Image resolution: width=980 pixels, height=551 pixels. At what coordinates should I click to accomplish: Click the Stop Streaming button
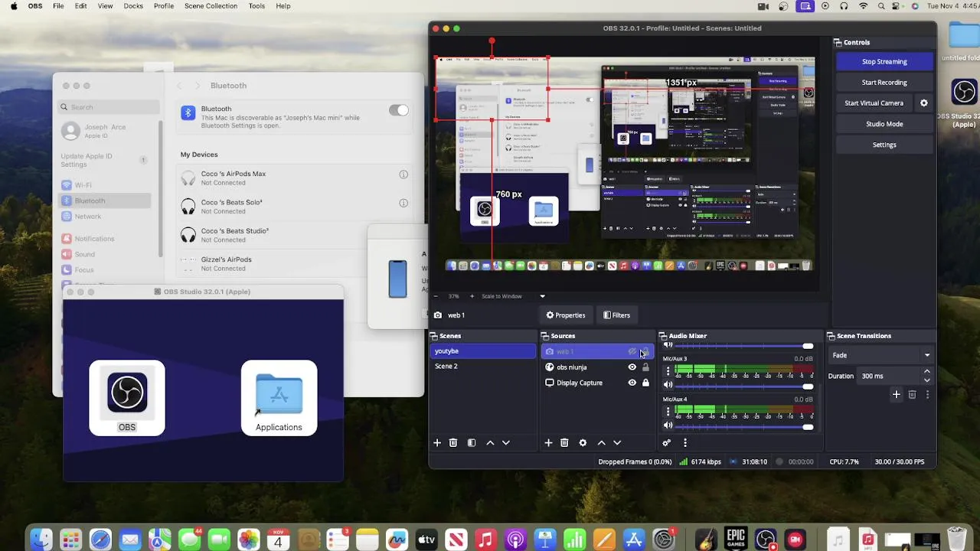click(884, 61)
